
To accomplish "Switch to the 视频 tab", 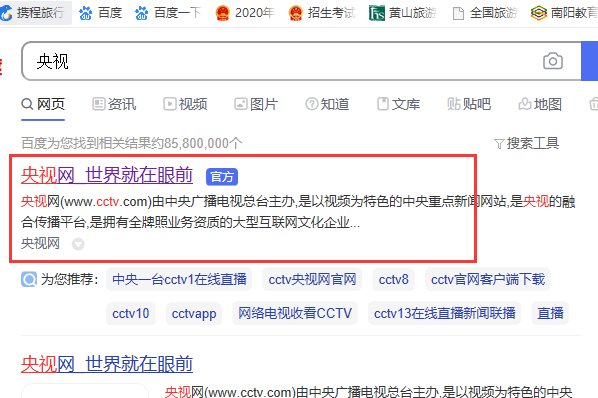I will 185,104.
